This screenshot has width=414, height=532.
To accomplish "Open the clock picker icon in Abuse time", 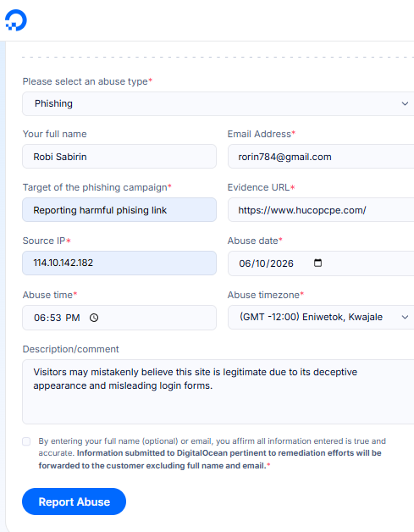I will click(x=94, y=318).
